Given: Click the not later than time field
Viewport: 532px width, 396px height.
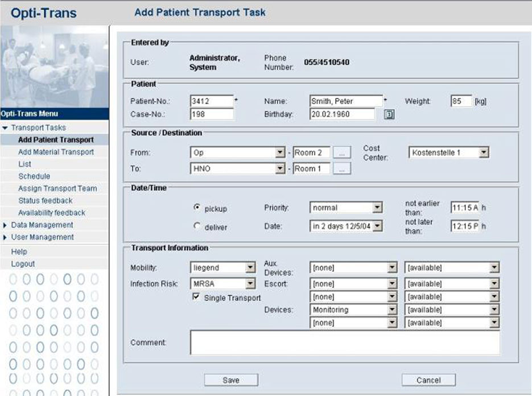Looking at the screenshot, I should pos(465,226).
